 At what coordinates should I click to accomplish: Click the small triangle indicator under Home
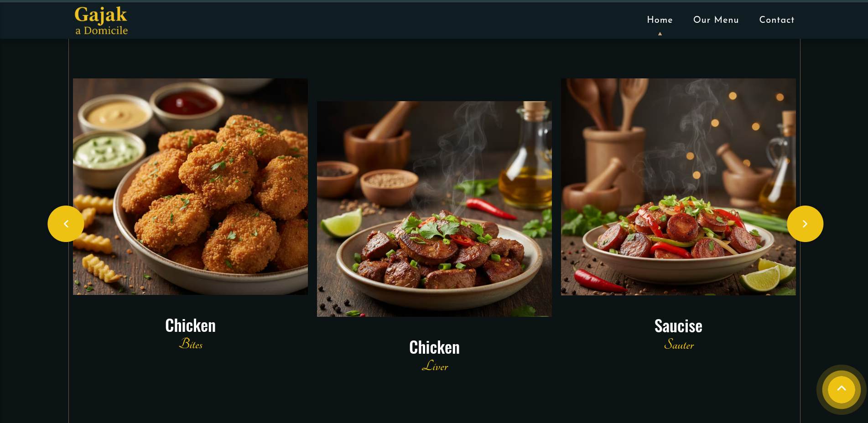[660, 34]
